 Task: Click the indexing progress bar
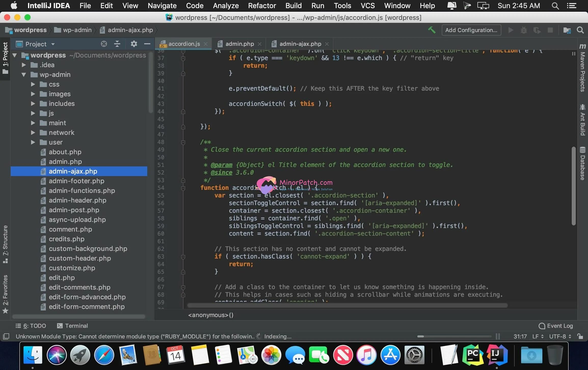[454, 336]
